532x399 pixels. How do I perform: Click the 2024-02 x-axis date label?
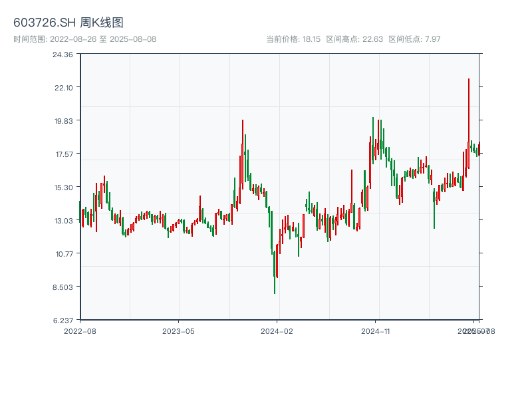pyautogui.click(x=277, y=331)
